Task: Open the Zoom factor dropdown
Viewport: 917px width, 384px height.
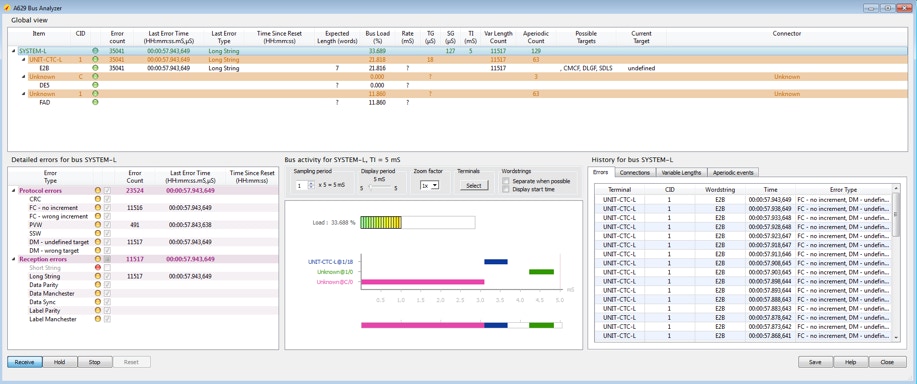Action: (x=430, y=185)
